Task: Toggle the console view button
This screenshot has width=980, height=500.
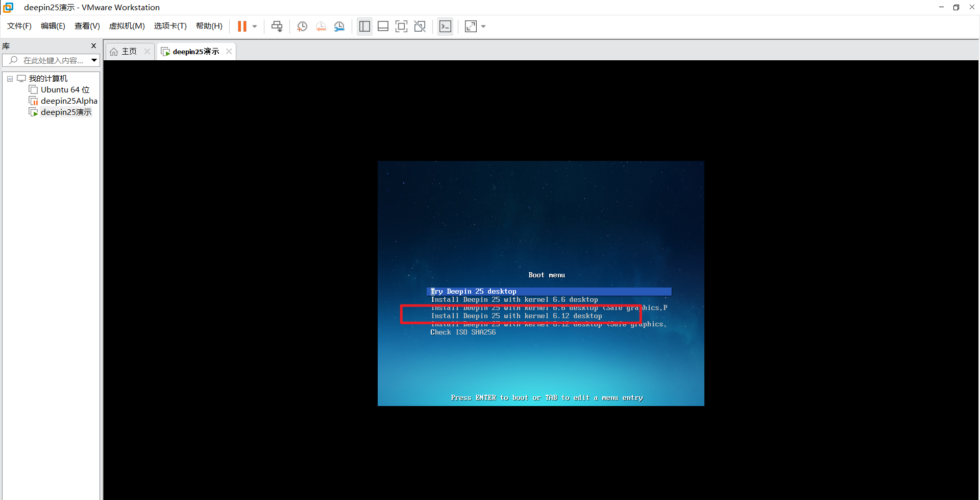Action: tap(445, 27)
